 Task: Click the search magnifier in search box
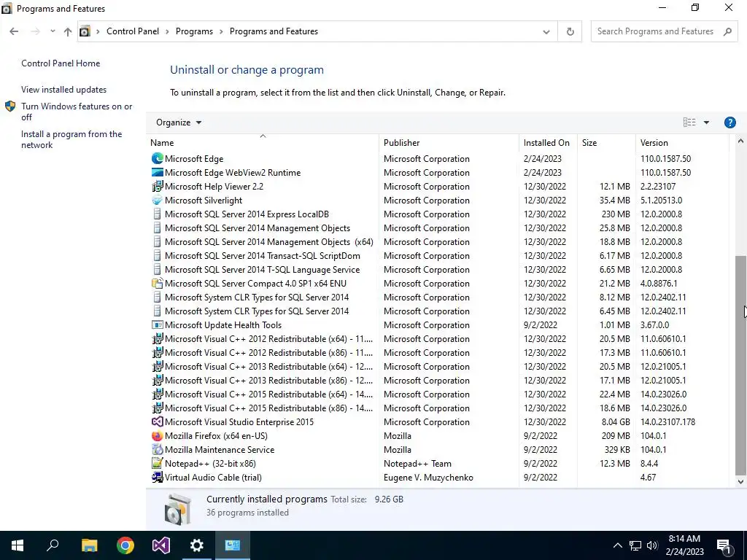coord(727,31)
